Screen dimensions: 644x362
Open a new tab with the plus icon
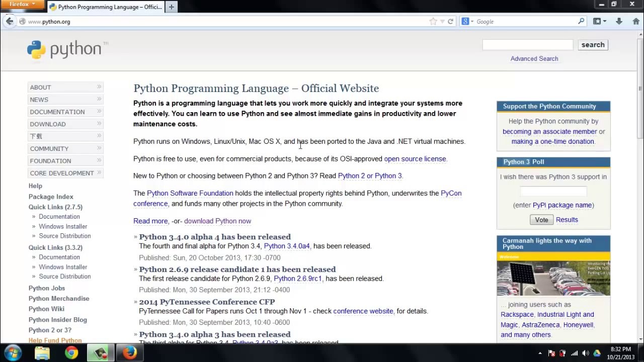click(x=171, y=7)
